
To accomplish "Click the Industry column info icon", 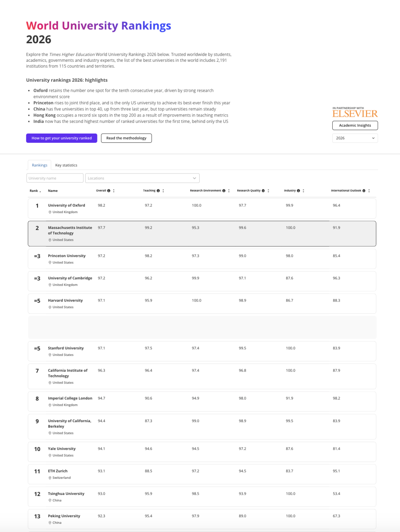I will coord(299,191).
